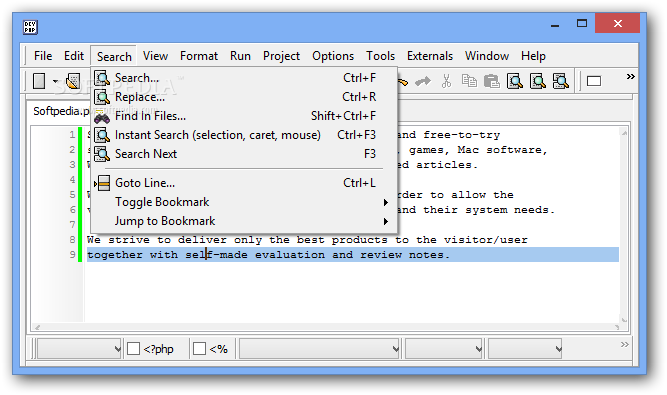Open the Tools menu
Image resolution: width=667 pixels, height=395 pixels.
(381, 56)
